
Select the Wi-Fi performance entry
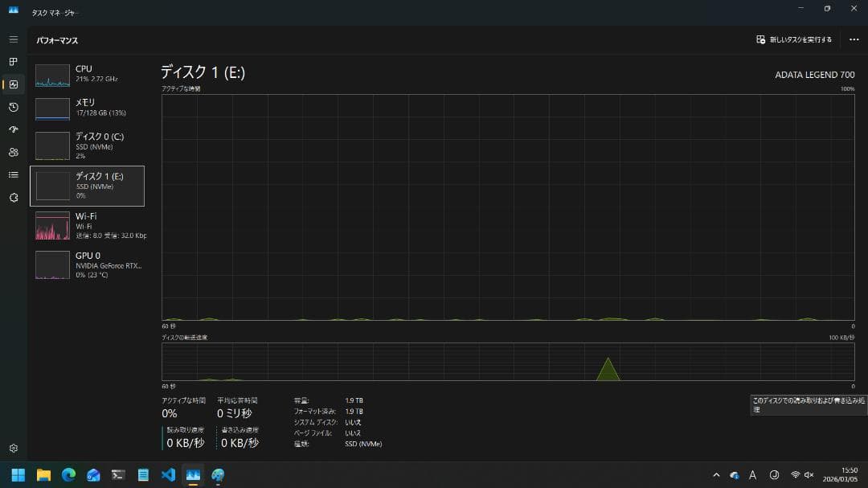click(x=88, y=226)
